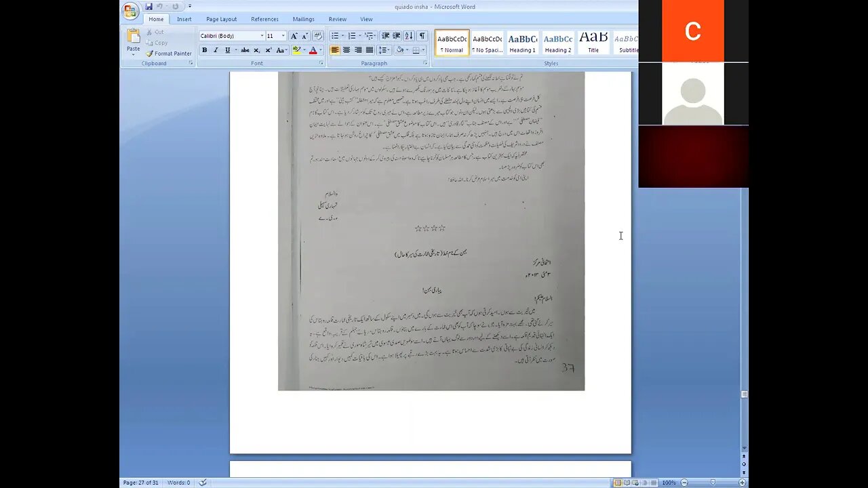This screenshot has width=868, height=488.
Task: Grow the font size
Action: point(294,36)
